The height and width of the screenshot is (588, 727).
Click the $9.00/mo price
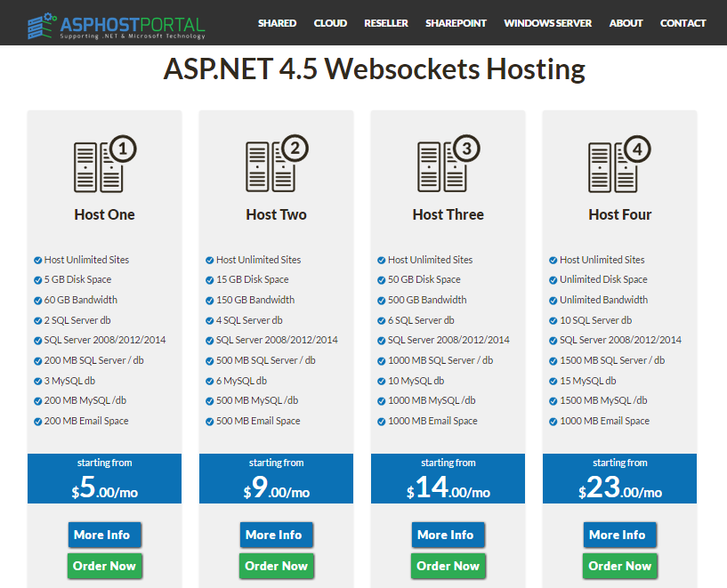[x=277, y=487]
